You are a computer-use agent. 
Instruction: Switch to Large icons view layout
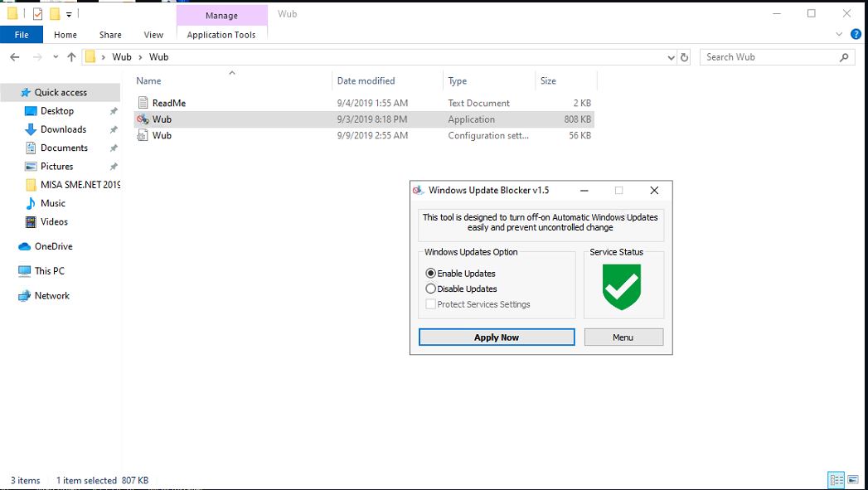click(853, 480)
